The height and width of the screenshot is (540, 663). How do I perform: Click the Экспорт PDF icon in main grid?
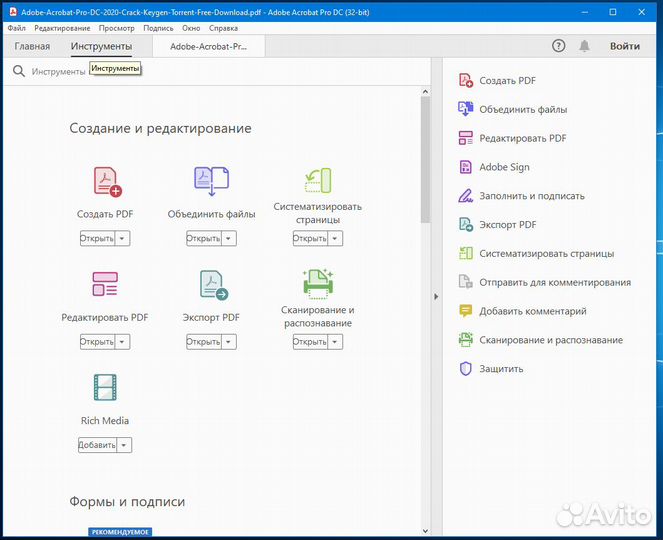[214, 285]
